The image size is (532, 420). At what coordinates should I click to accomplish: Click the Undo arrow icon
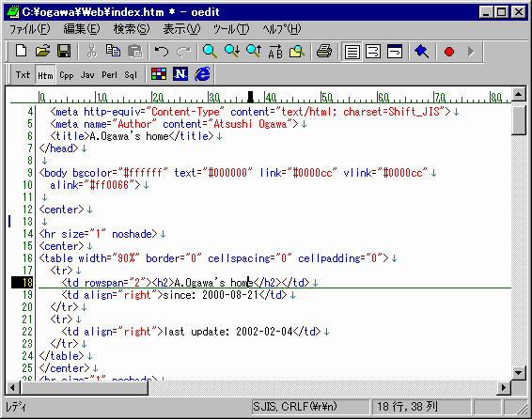162,52
